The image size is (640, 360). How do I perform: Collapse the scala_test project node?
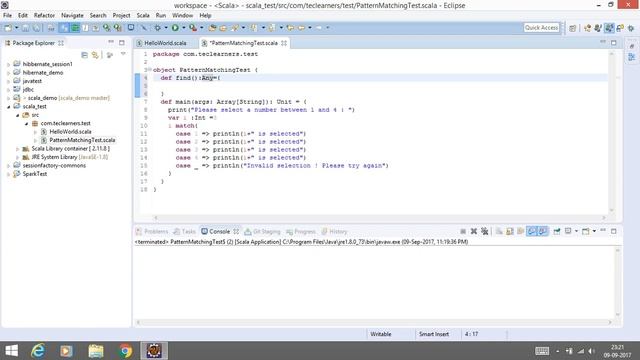9,107
